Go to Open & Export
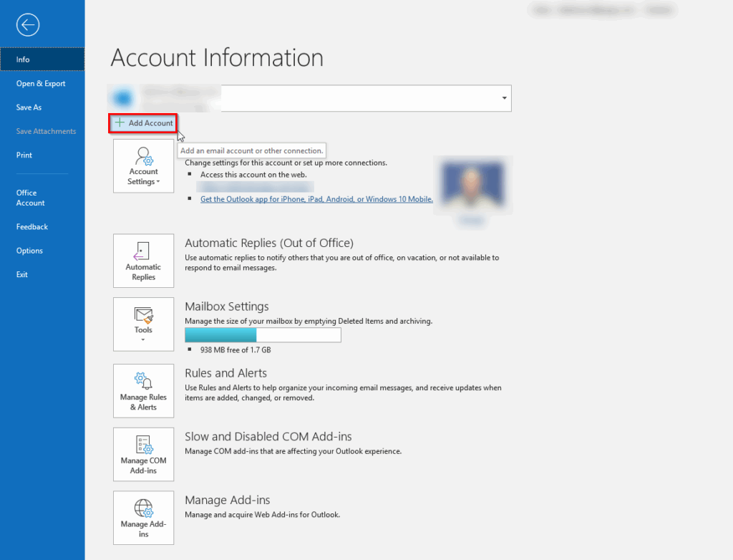Image resolution: width=733 pixels, height=560 pixels. tap(42, 83)
